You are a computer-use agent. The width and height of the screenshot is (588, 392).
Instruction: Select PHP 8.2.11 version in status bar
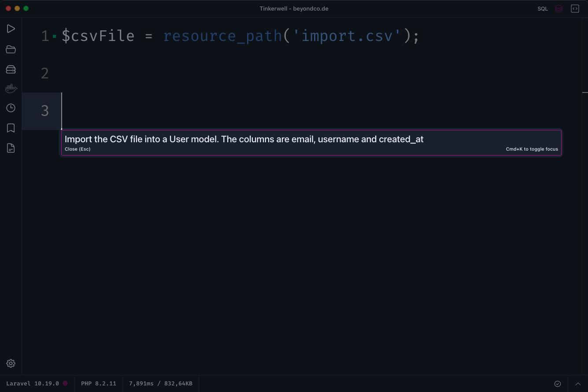(x=99, y=384)
